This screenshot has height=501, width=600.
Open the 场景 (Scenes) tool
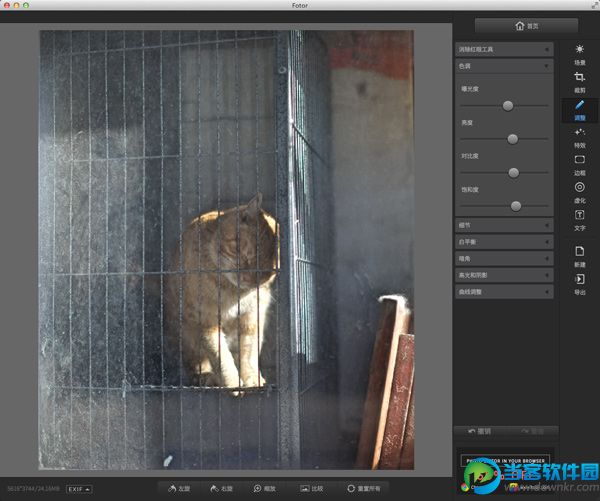click(x=580, y=52)
